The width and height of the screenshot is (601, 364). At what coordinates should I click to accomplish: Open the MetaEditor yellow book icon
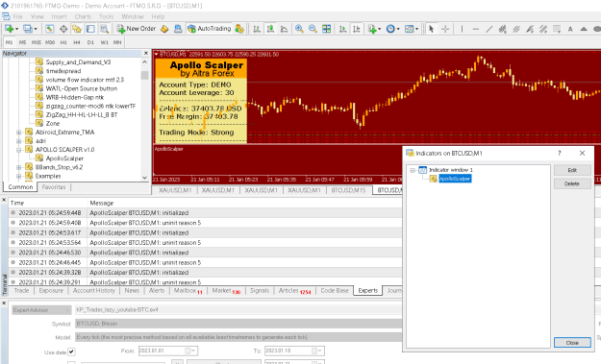(x=164, y=29)
